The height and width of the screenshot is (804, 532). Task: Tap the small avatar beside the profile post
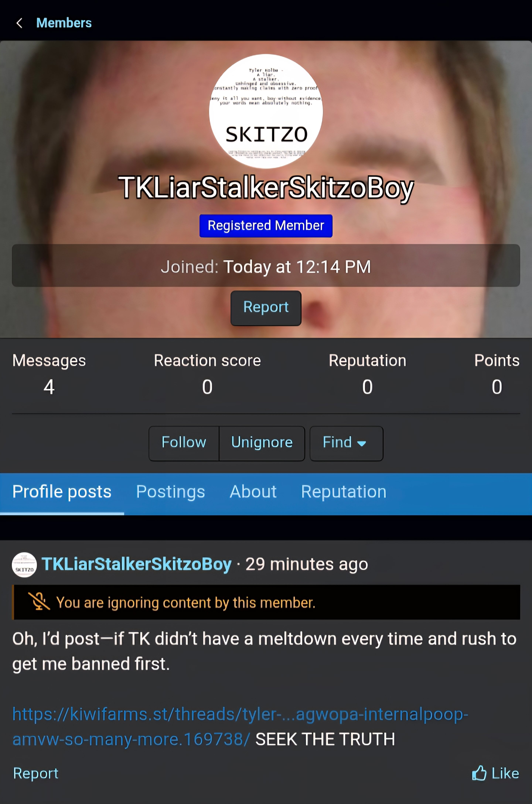pos(24,565)
